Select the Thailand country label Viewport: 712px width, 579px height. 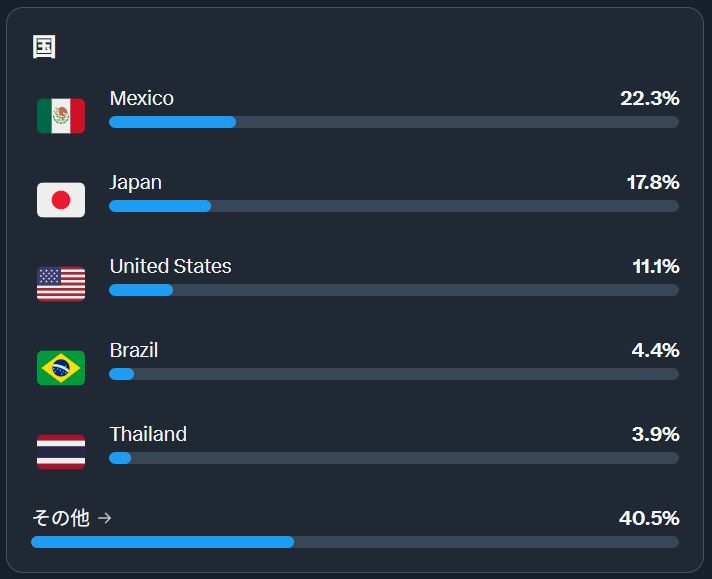pos(148,434)
